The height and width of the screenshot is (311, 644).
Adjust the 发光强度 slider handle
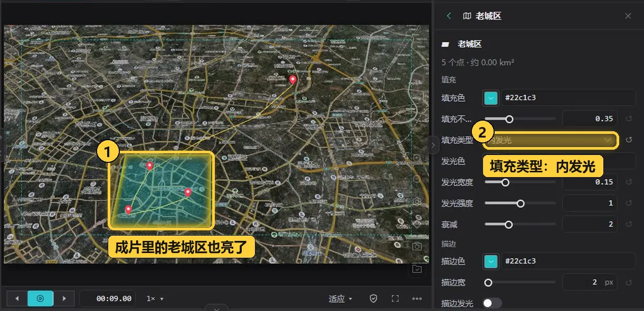(520, 203)
